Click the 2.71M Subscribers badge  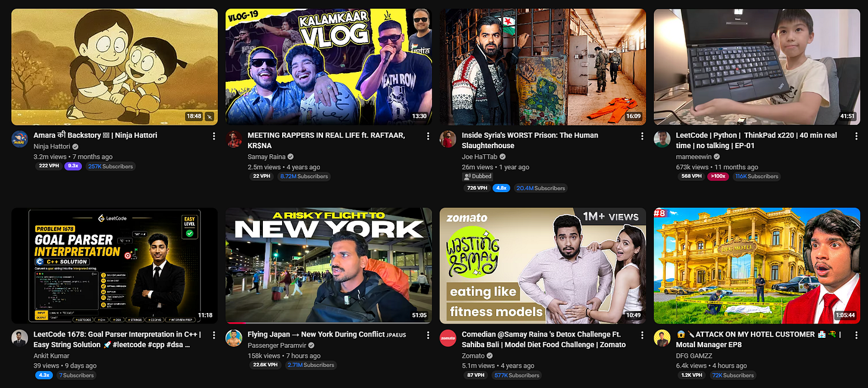tap(311, 365)
